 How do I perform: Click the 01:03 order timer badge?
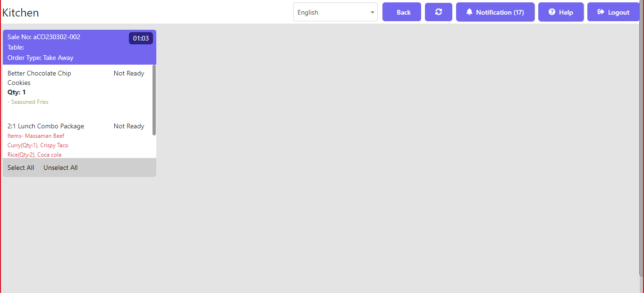(x=141, y=38)
